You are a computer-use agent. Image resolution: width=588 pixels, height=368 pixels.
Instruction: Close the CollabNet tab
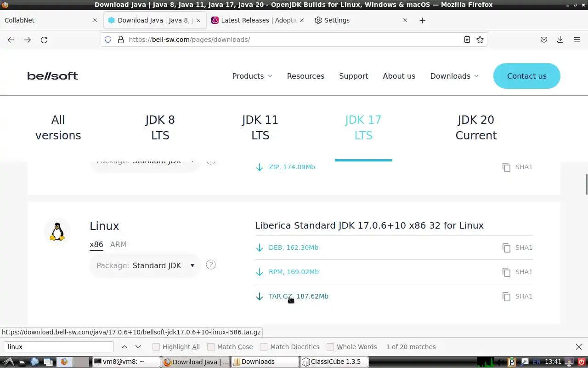tap(95, 20)
